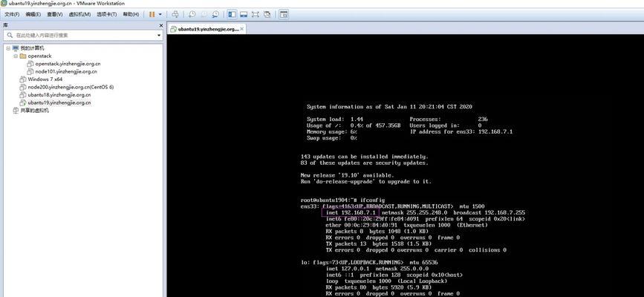Close the ubantu19.yinzhengjie.org tab

[x=242, y=29]
